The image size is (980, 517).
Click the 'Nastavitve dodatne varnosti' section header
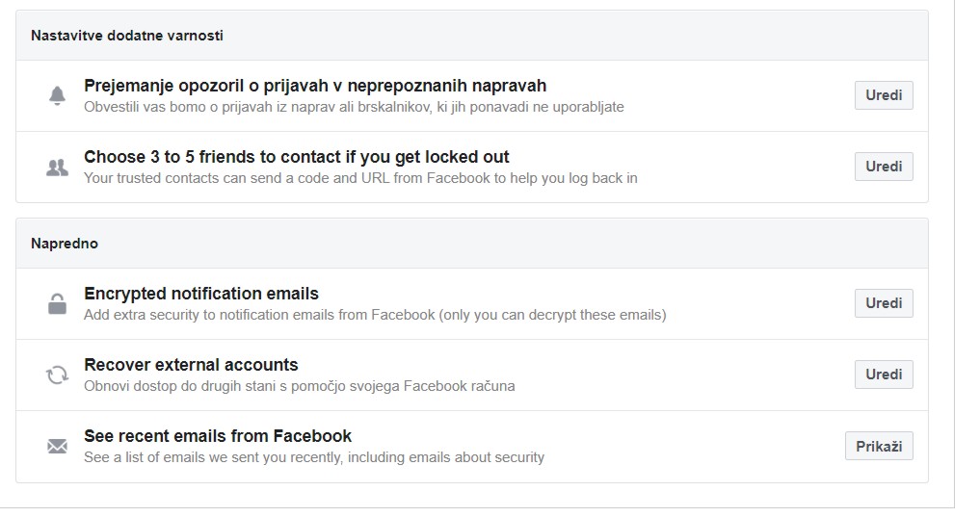[127, 36]
